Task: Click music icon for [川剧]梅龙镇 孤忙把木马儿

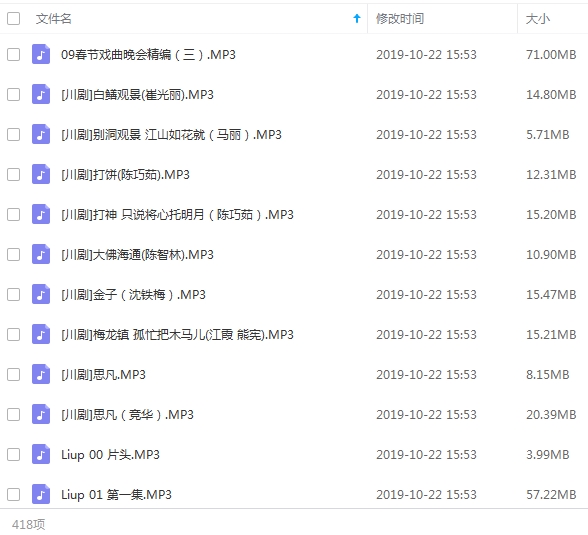Action: click(x=41, y=334)
